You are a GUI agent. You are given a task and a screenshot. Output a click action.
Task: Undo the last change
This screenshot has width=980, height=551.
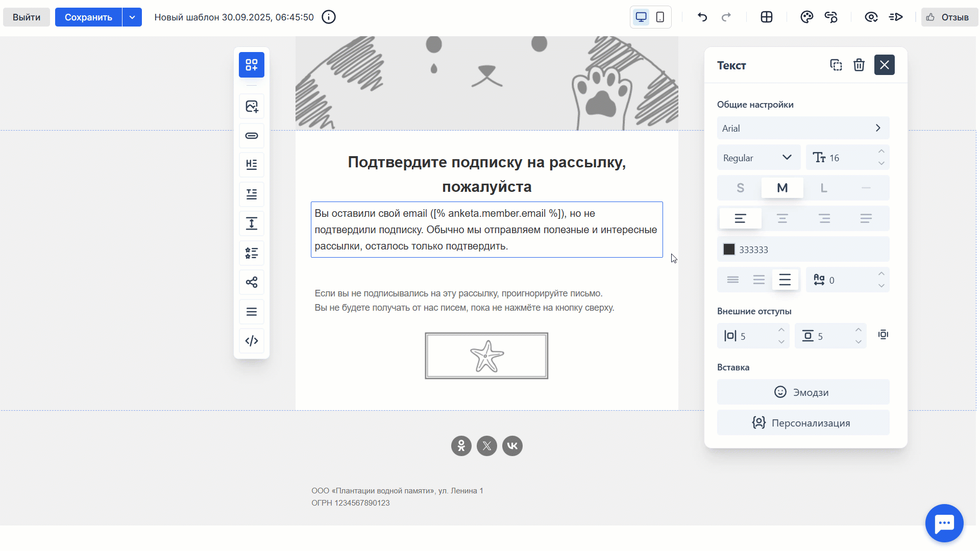pos(702,17)
